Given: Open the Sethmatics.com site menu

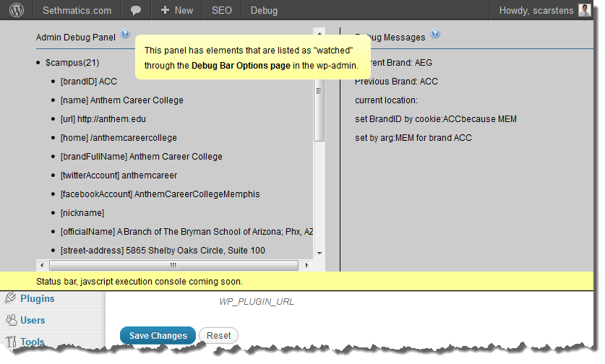Looking at the screenshot, I should tap(77, 10).
